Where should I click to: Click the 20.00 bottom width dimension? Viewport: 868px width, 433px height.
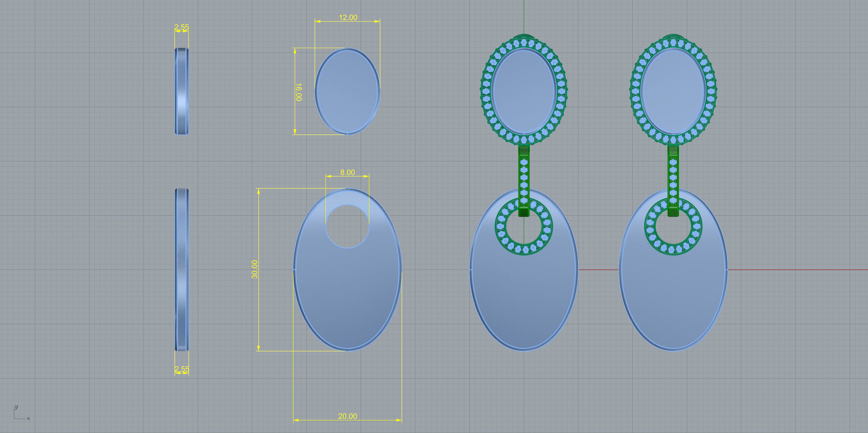tap(347, 416)
